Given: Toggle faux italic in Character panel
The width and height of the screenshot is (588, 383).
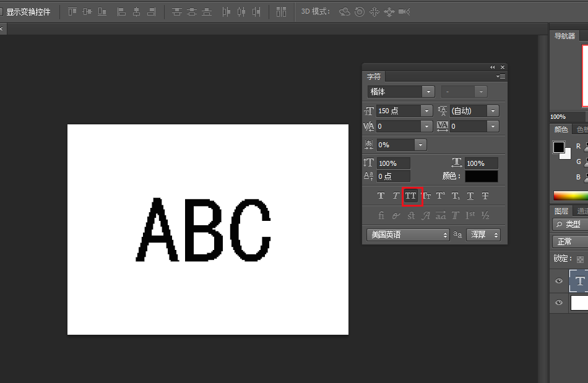Looking at the screenshot, I should coord(396,196).
